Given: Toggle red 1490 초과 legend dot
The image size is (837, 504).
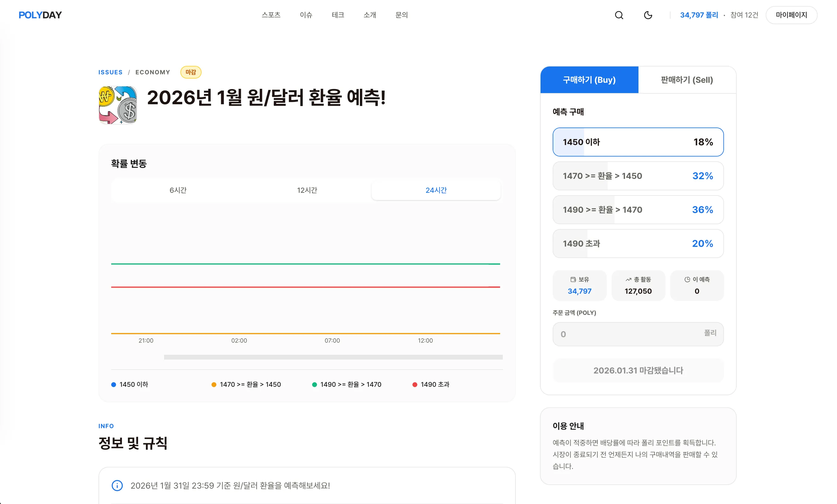Looking at the screenshot, I should click(415, 384).
